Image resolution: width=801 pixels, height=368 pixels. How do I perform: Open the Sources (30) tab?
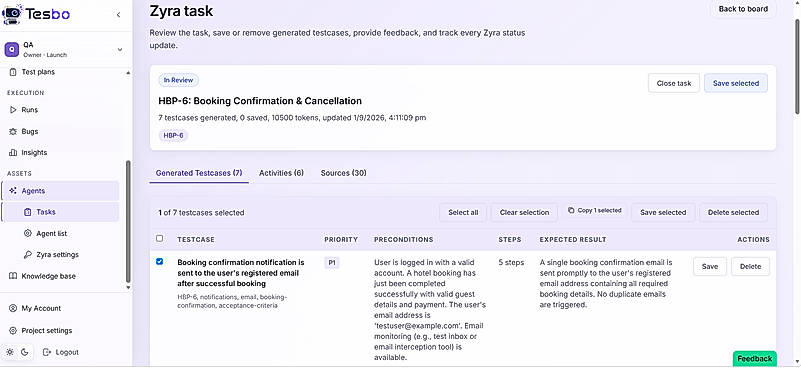coord(343,173)
